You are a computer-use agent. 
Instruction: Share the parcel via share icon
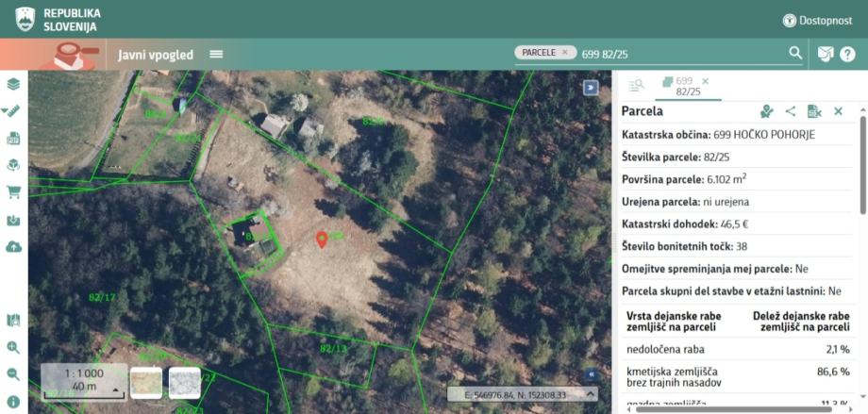click(x=791, y=111)
